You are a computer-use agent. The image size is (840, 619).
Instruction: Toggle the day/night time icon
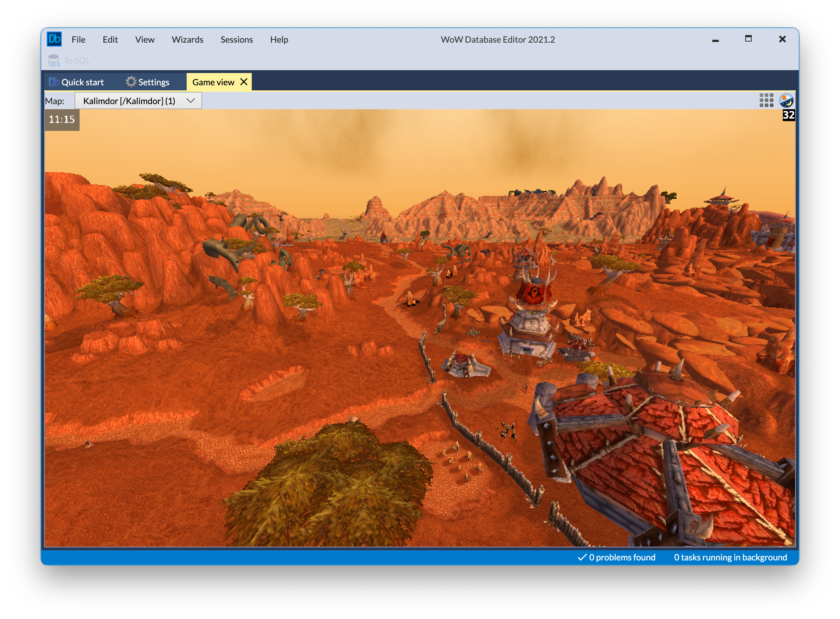786,101
